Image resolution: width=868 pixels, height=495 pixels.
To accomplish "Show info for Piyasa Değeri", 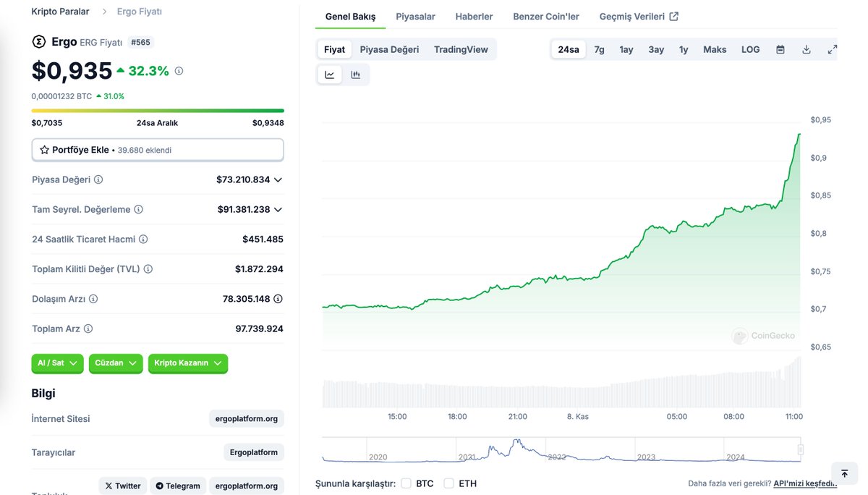I will [98, 179].
